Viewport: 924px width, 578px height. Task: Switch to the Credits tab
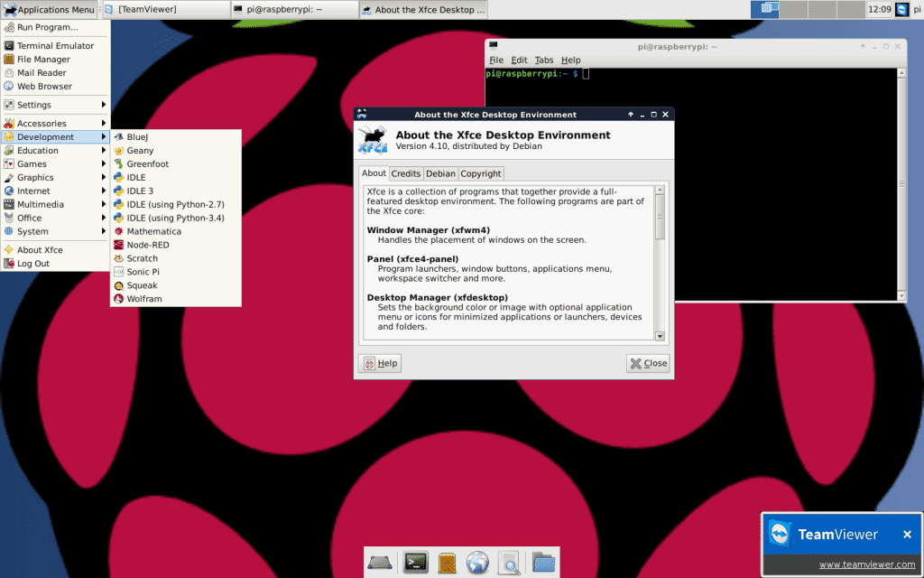point(405,173)
